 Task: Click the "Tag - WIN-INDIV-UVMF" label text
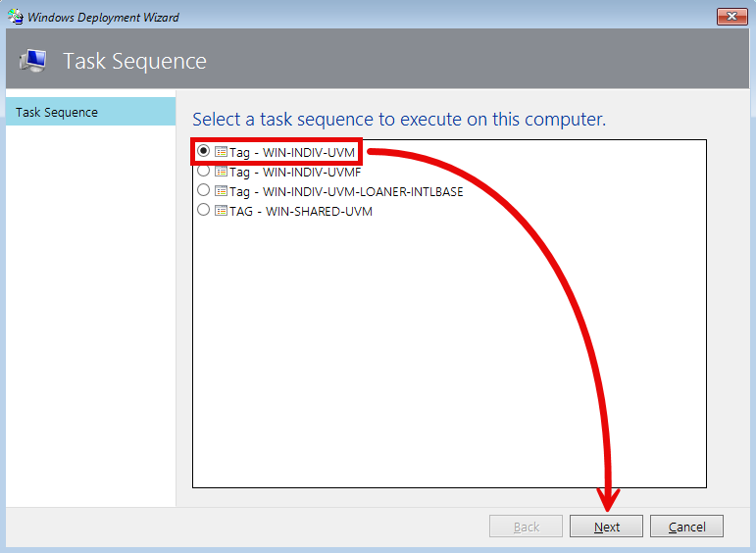pyautogui.click(x=296, y=173)
